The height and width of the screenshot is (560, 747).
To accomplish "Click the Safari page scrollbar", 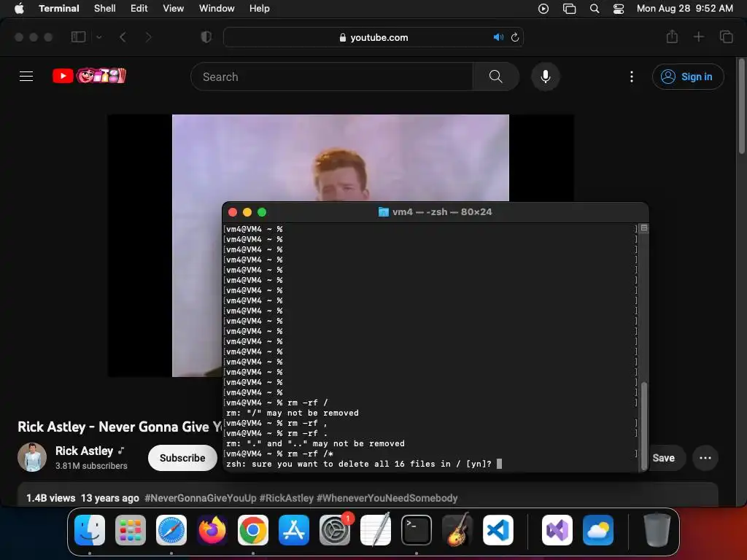I will tap(742, 107).
